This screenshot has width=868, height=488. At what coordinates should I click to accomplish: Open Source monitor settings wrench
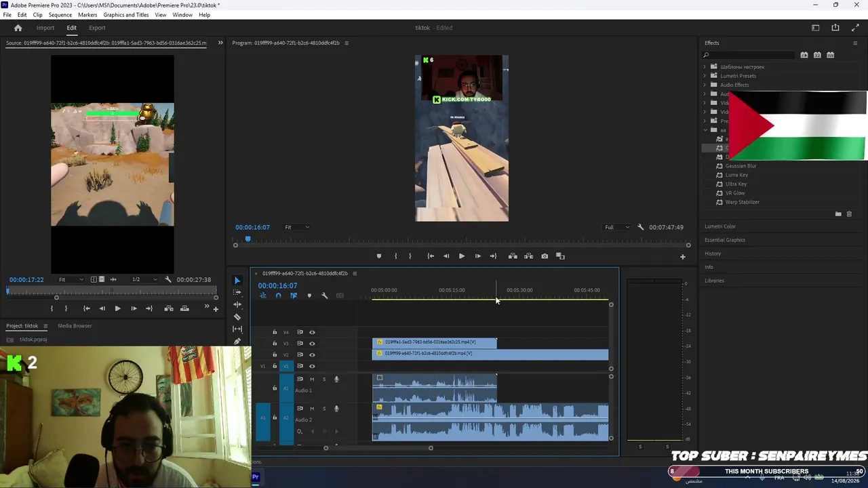[x=168, y=279]
